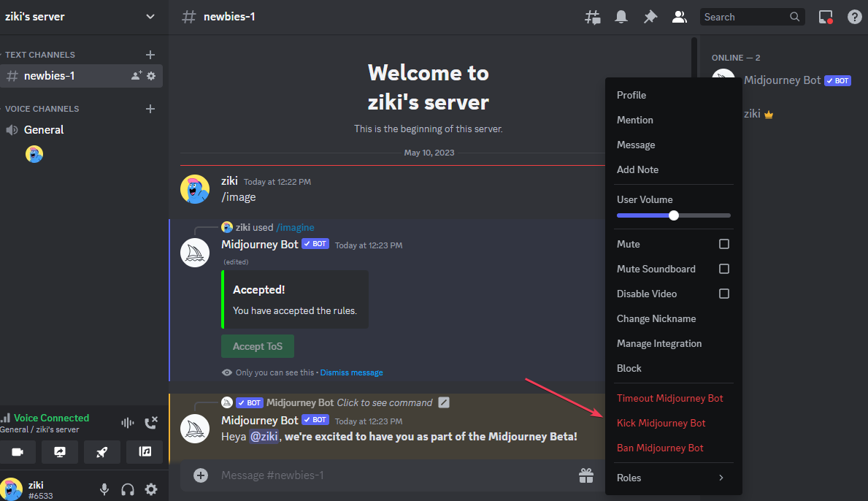The height and width of the screenshot is (501, 868).
Task: Dismiss the Midjourney message
Action: (351, 372)
